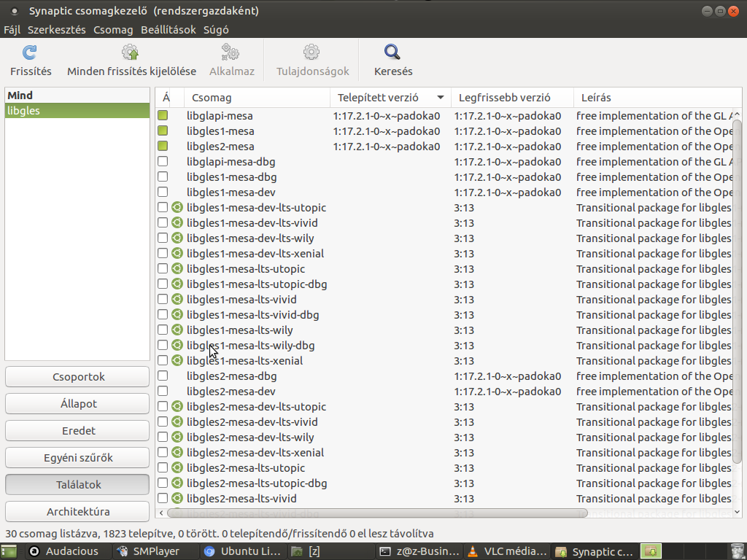
Task: Sort by Leírás column header
Action: tap(657, 98)
